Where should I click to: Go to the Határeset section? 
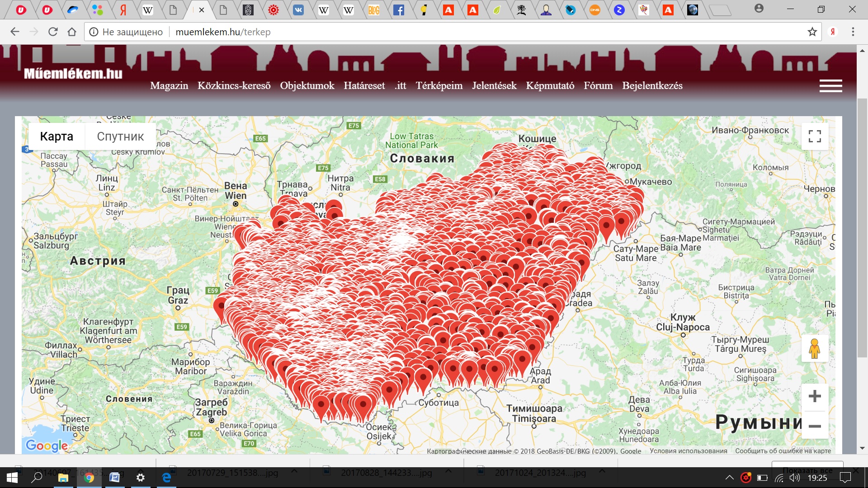[364, 86]
